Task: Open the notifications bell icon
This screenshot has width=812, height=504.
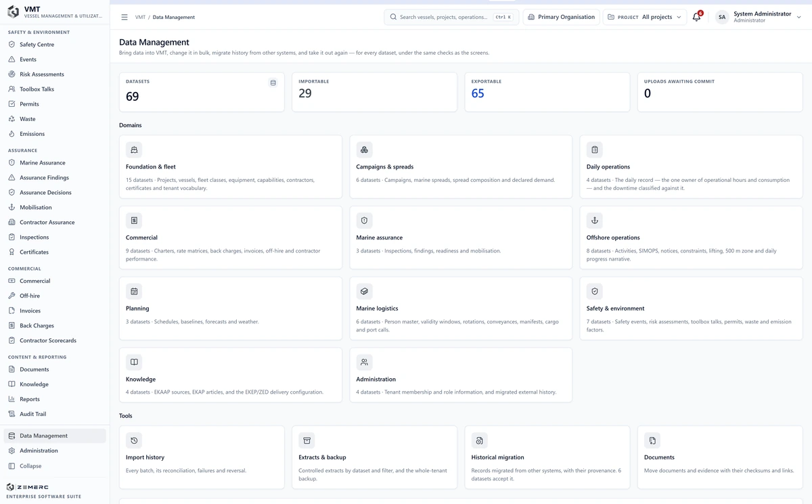Action: coord(696,17)
